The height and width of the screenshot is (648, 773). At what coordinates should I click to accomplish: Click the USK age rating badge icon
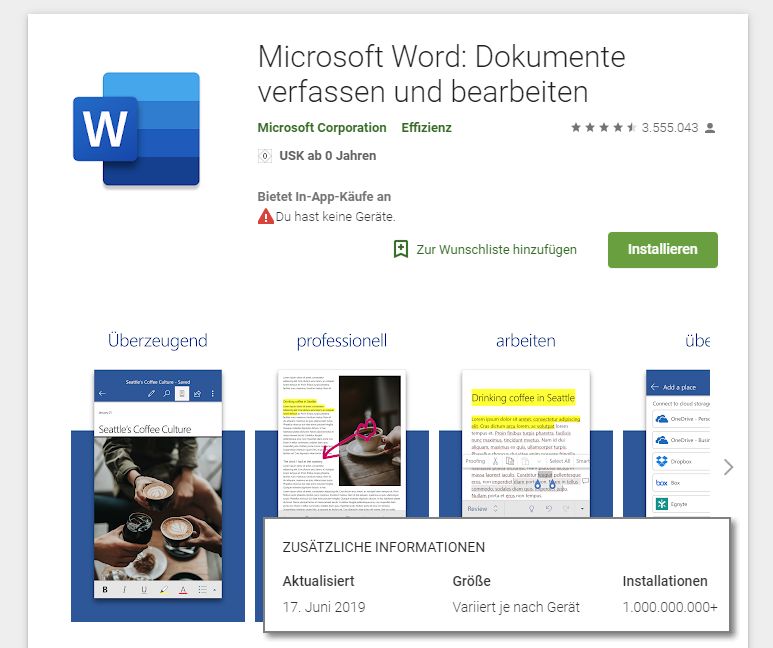pyautogui.click(x=265, y=156)
